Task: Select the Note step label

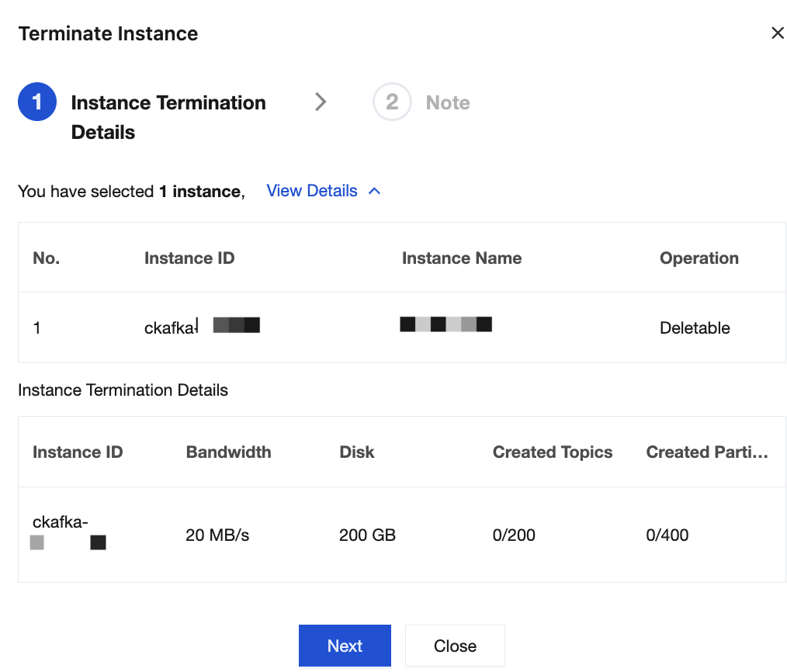Action: (x=448, y=103)
